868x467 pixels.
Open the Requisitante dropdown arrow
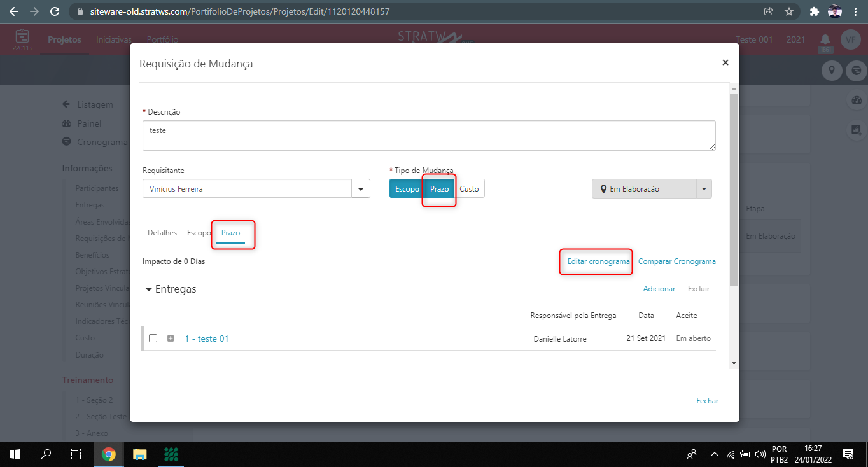[361, 189]
